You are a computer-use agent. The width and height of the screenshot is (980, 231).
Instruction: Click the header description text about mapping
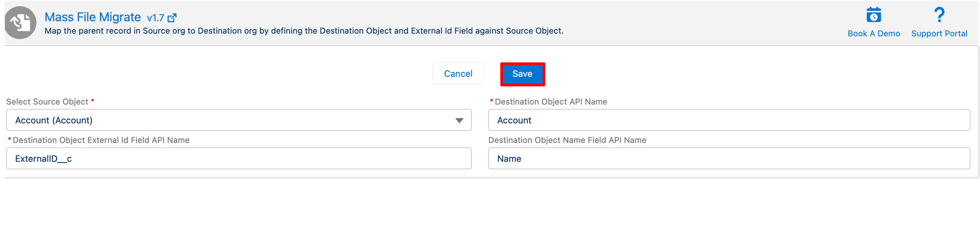point(304,31)
